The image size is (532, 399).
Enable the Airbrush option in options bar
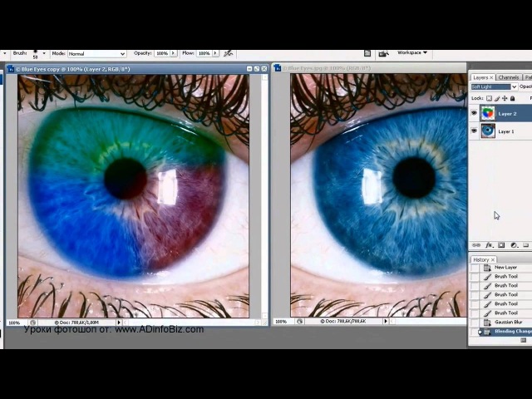pos(229,53)
